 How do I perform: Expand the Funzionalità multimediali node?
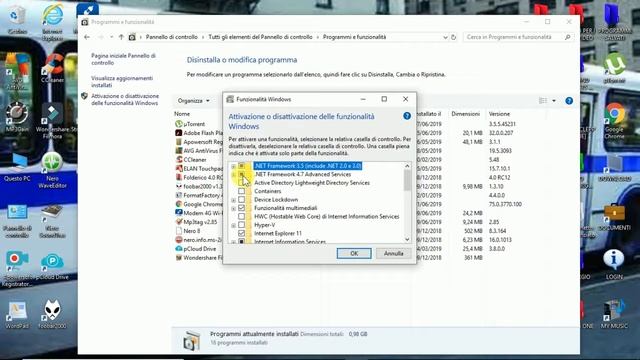tap(233, 209)
